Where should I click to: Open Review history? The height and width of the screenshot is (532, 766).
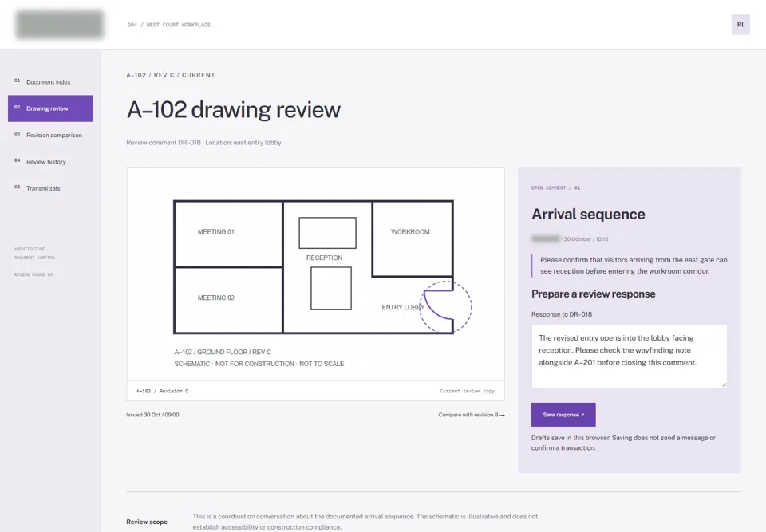(49, 162)
